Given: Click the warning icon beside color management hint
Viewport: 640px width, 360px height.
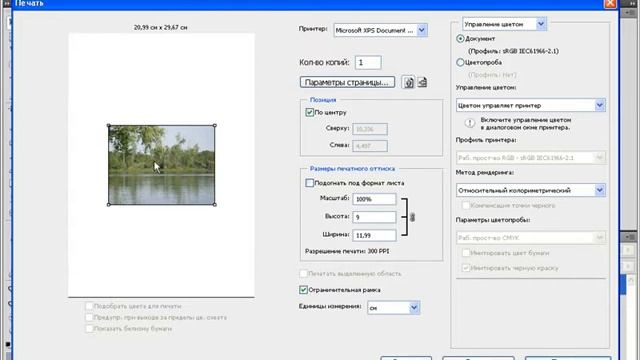Looking at the screenshot, I should pos(469,123).
